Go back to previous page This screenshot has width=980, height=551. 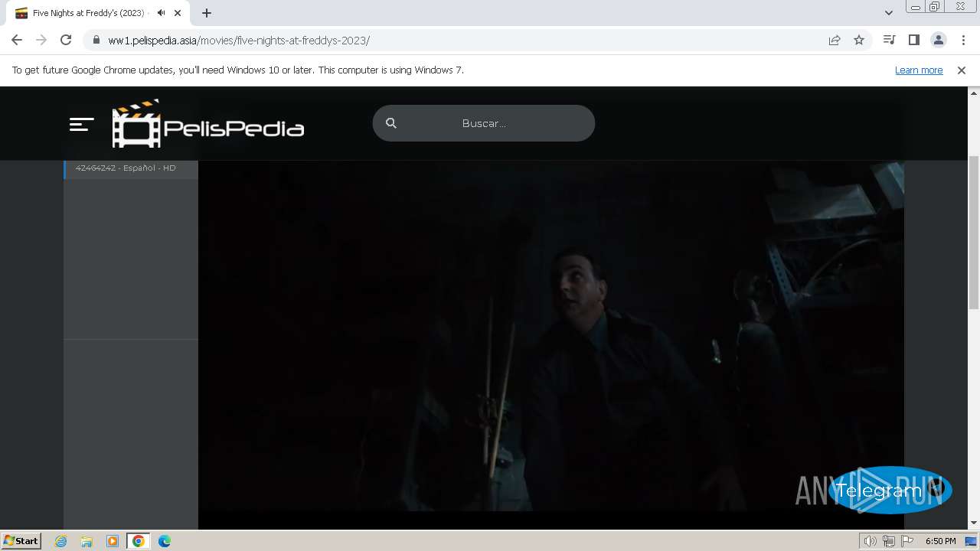point(17,40)
